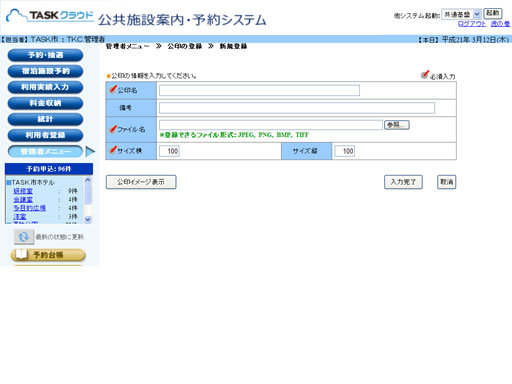Open the 宿泊施設予約 menu

(x=45, y=71)
